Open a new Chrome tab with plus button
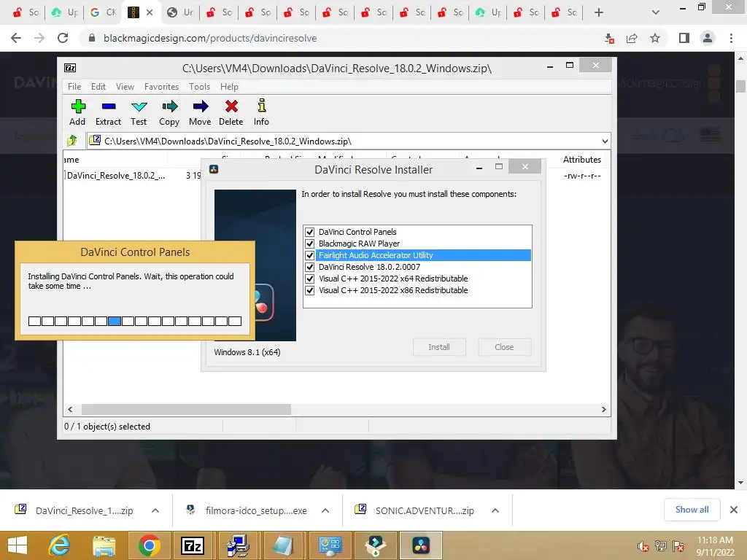 tap(599, 12)
